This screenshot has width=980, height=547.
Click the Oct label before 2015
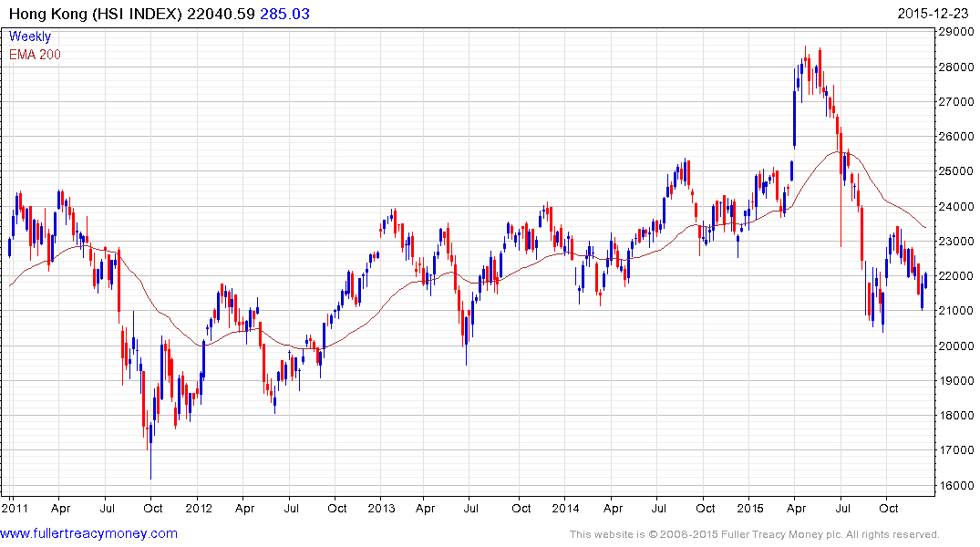click(705, 508)
